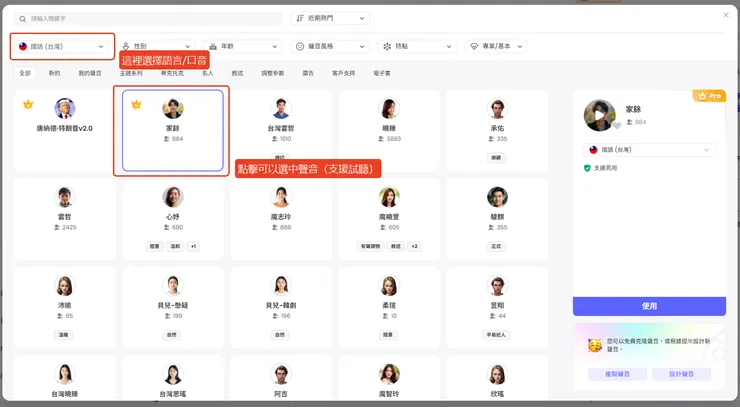Pick the 台灣曉臻 voice avatar

(x=65, y=374)
